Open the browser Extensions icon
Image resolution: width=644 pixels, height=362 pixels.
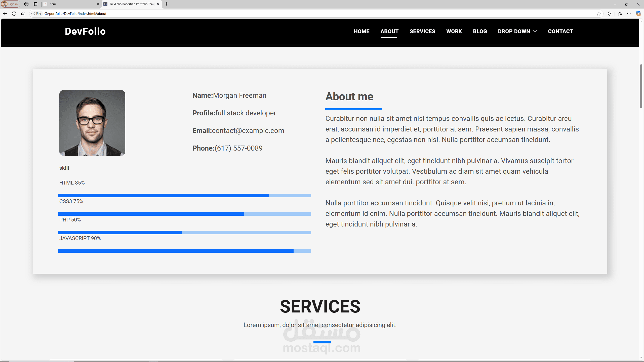tap(610, 14)
